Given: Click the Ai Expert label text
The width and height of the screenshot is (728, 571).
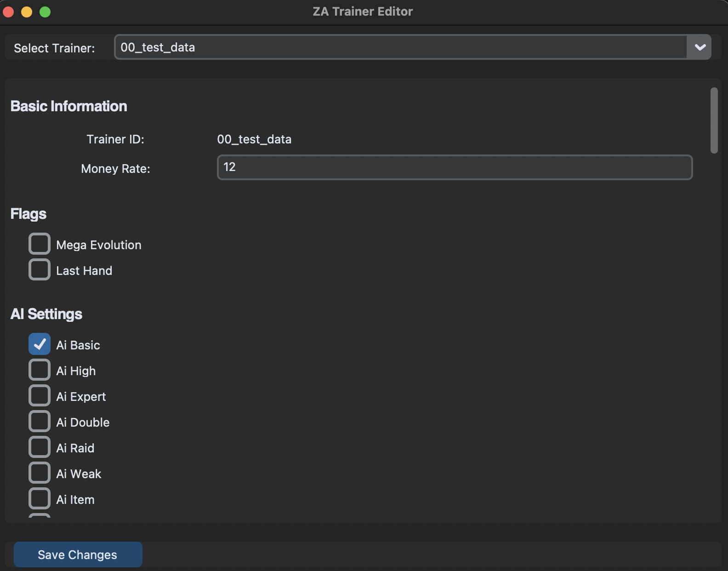Looking at the screenshot, I should pos(81,397).
